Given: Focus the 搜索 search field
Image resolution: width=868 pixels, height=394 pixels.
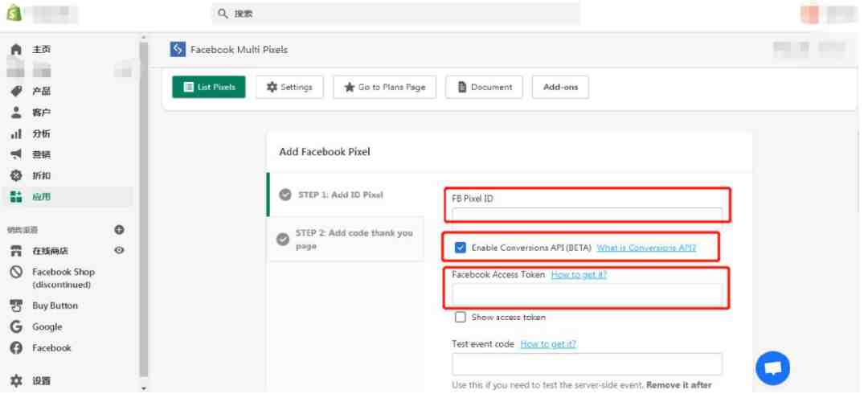Looking at the screenshot, I should point(395,14).
